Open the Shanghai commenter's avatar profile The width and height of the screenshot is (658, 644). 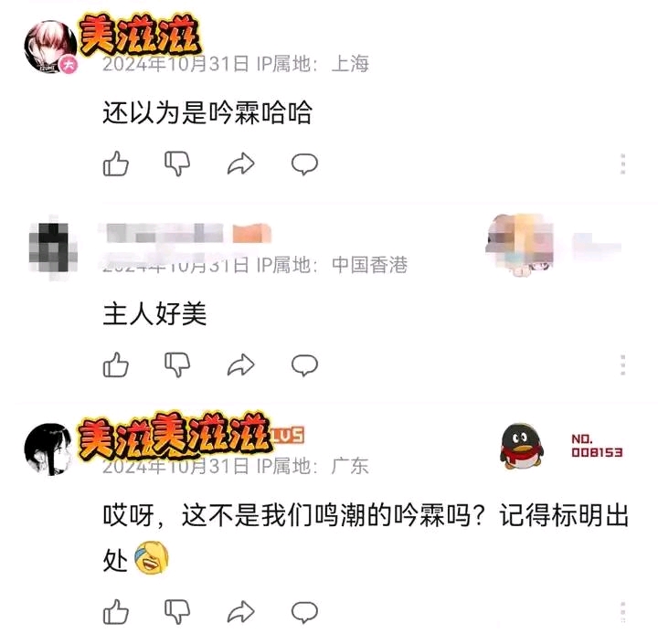51,47
